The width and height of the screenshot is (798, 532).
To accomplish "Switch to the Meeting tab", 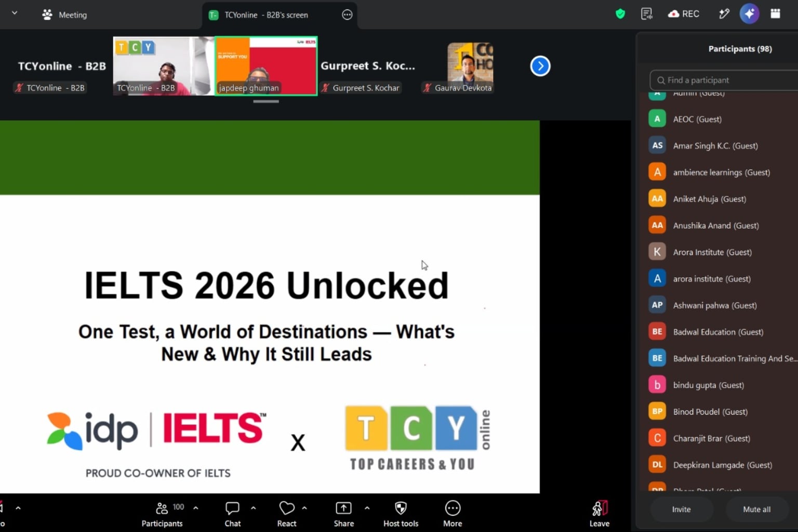I will (x=64, y=15).
